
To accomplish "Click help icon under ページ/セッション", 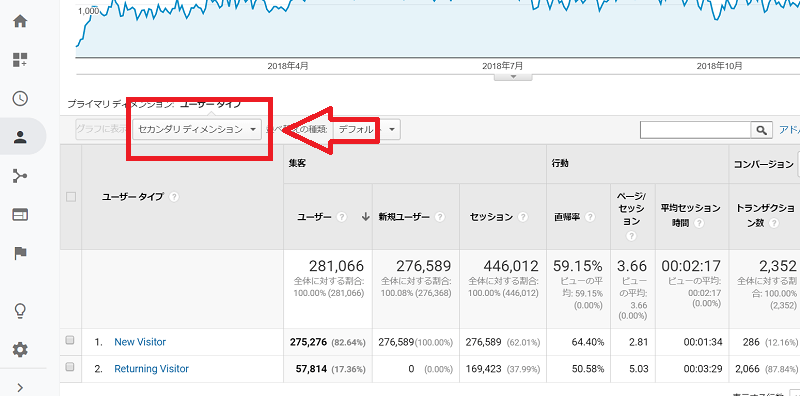I will coord(632,236).
